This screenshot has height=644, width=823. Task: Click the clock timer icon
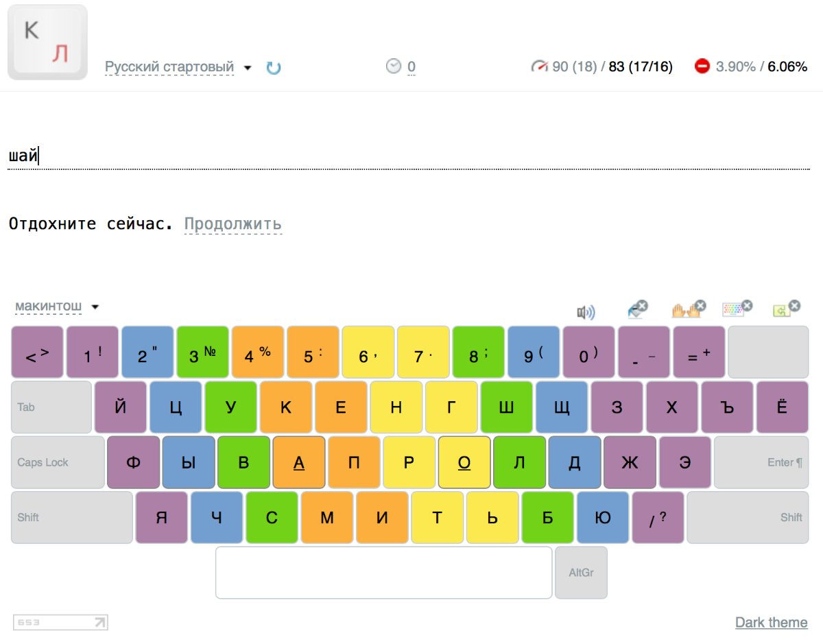(x=394, y=66)
